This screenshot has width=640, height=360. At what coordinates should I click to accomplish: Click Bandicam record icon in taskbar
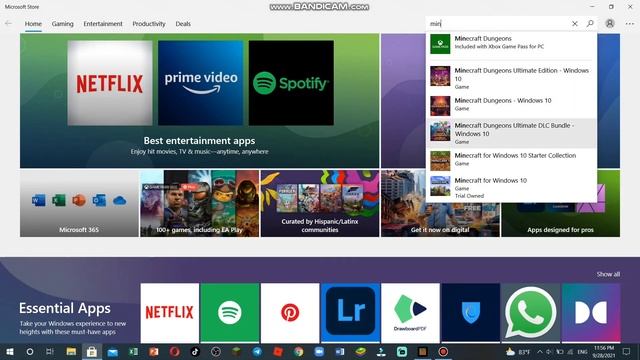click(443, 352)
